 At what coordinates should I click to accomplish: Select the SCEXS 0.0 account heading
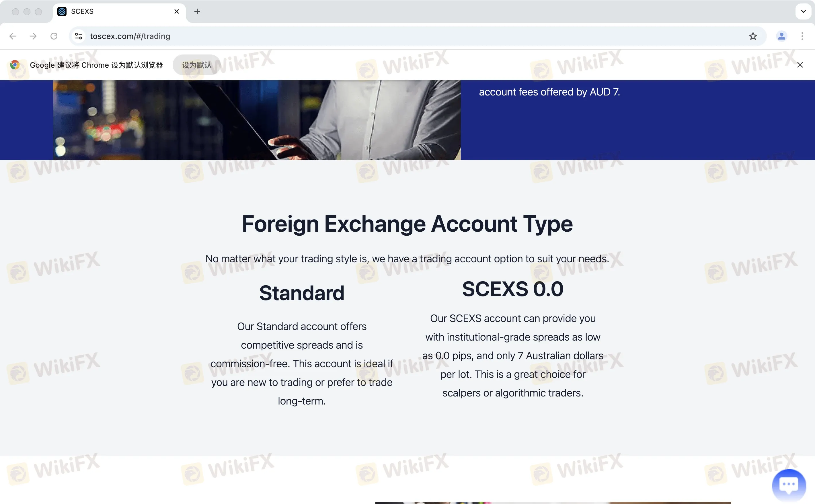[x=513, y=289]
